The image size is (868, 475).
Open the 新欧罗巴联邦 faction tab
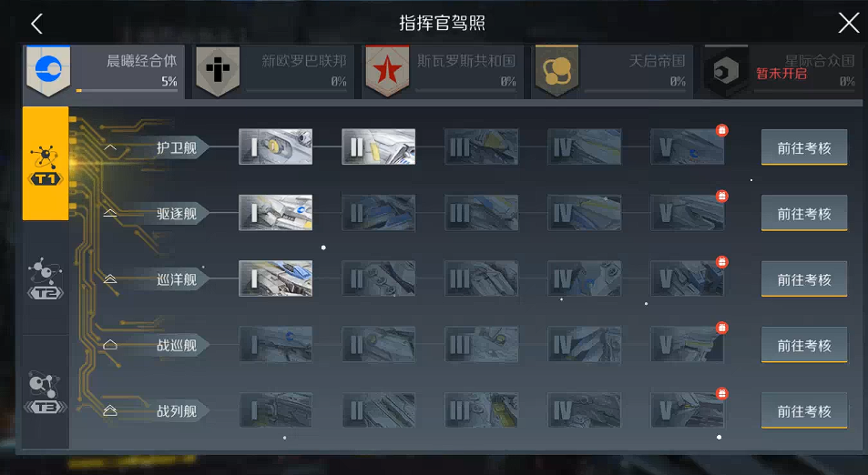coord(273,72)
